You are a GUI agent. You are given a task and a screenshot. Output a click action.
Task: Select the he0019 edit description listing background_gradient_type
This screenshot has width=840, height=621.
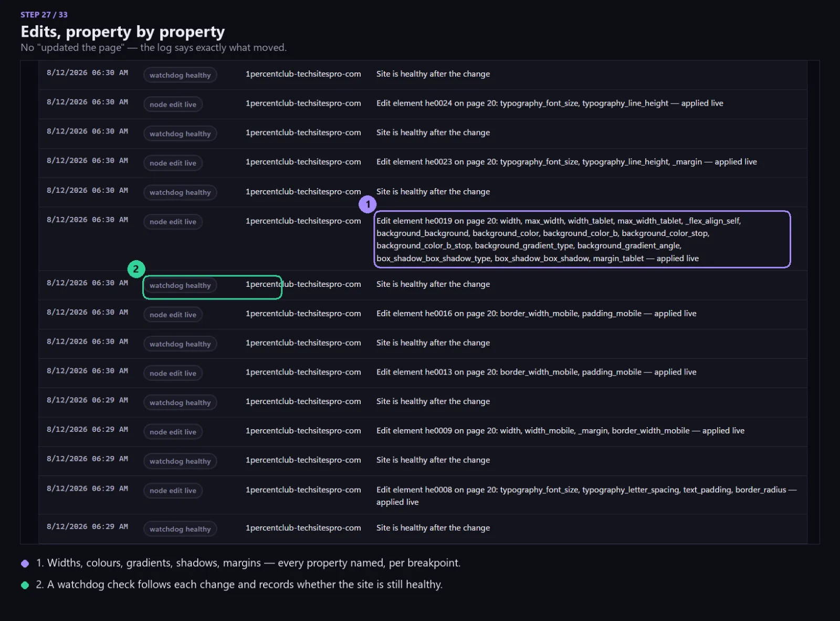[559, 240]
